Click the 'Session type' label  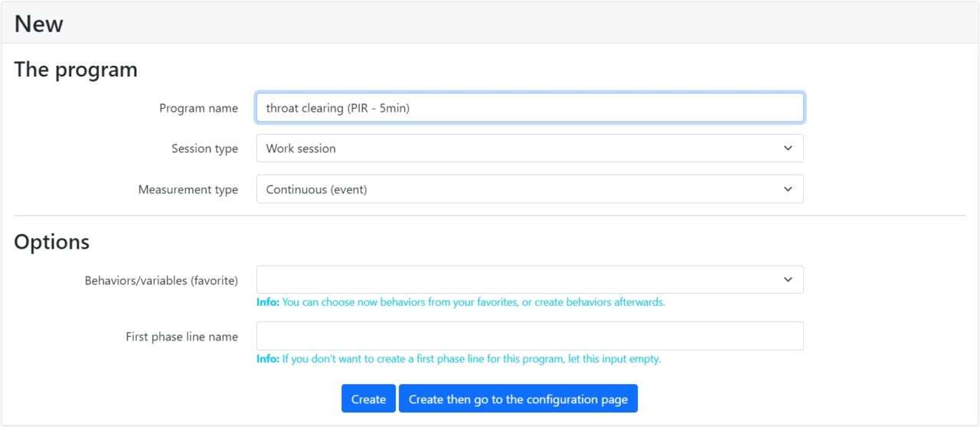204,148
